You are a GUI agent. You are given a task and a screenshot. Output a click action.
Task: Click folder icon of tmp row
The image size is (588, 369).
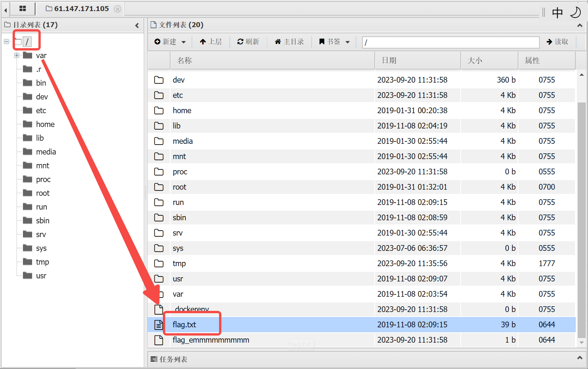click(159, 263)
